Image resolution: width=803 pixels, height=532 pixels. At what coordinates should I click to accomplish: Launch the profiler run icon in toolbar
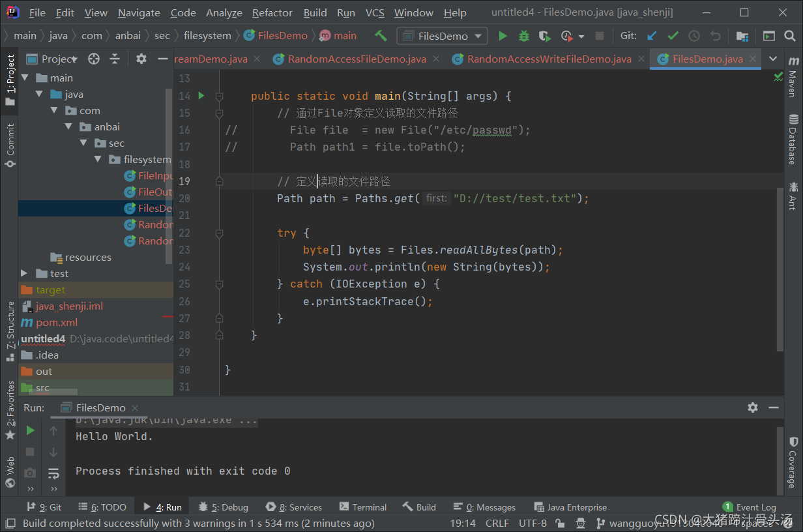566,36
